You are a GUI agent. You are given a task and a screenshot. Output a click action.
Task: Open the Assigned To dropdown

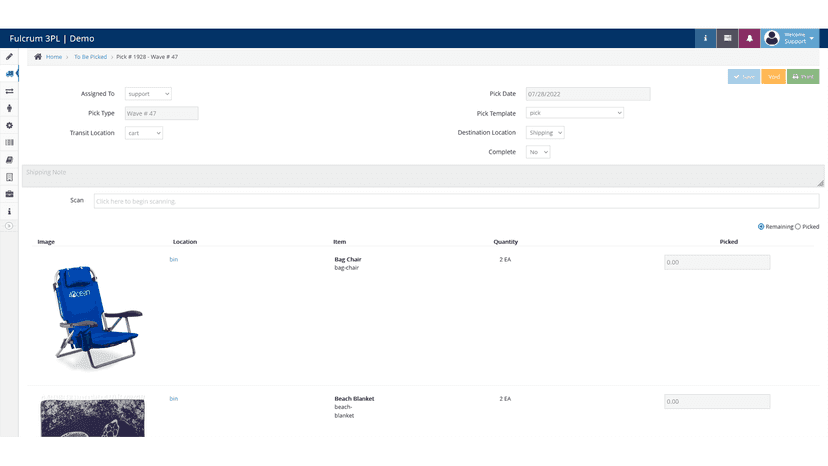point(148,94)
